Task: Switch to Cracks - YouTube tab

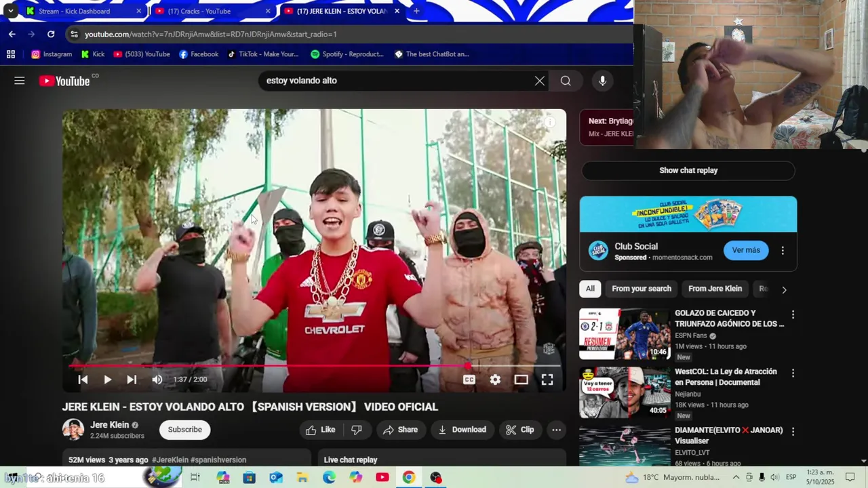Action: click(212, 11)
